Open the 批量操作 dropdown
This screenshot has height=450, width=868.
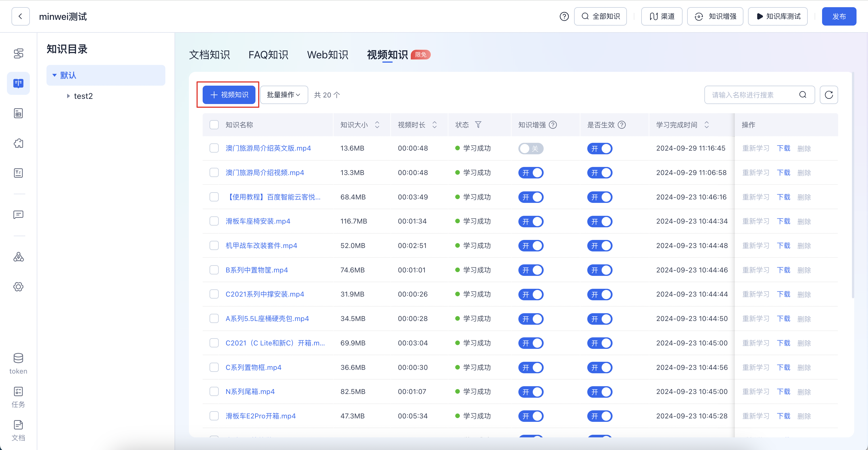coord(284,95)
